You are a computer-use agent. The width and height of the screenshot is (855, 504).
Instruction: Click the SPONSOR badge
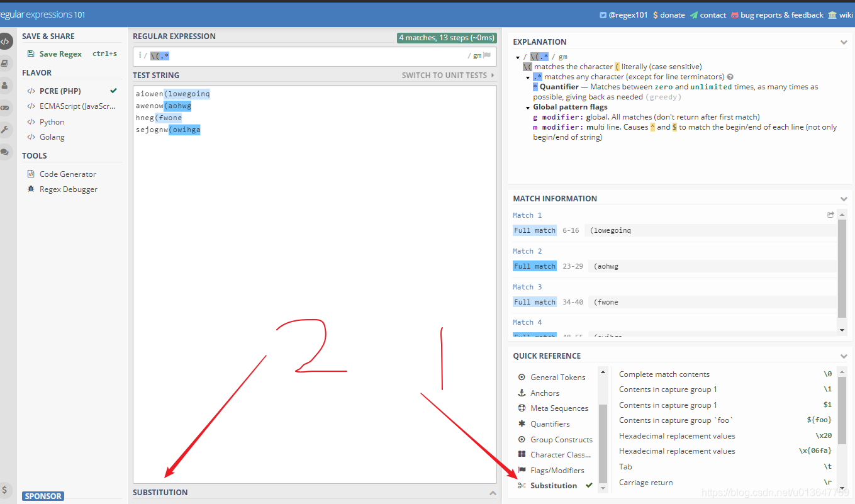pos(43,496)
